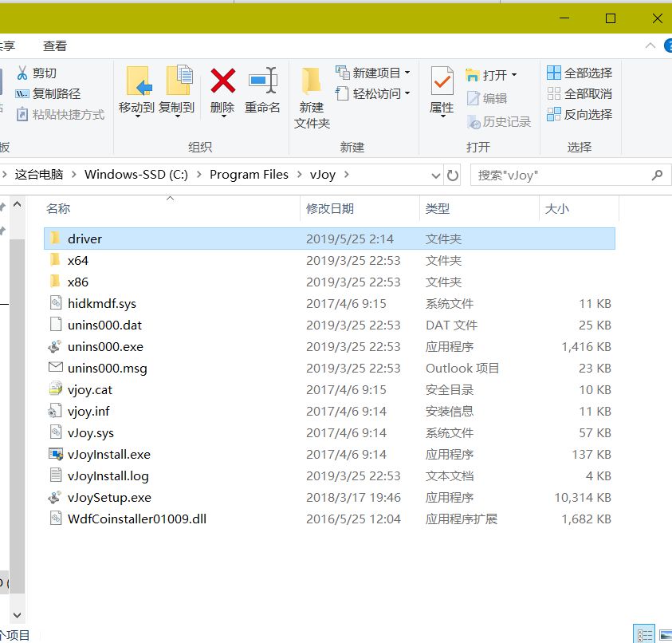
Task: Click the vJoy breadcrumb segment
Action: pyautogui.click(x=323, y=175)
